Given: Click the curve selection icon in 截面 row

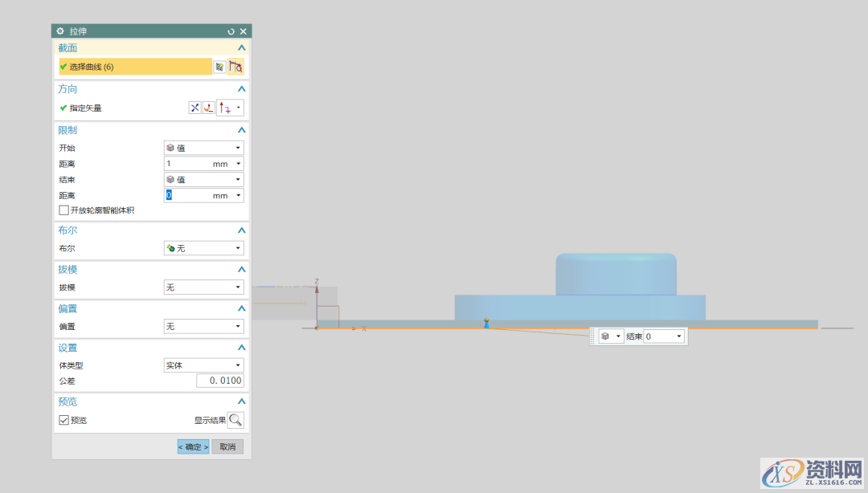Looking at the screenshot, I should coord(235,67).
